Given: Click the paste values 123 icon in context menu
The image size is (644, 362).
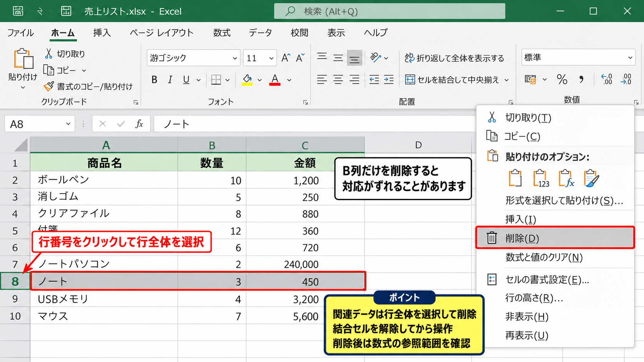Looking at the screenshot, I should coord(540,178).
